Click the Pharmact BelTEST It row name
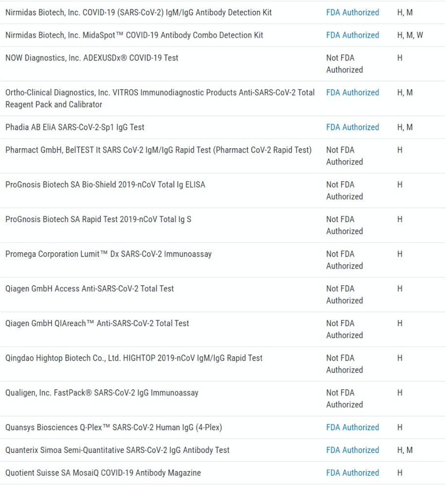 click(158, 150)
